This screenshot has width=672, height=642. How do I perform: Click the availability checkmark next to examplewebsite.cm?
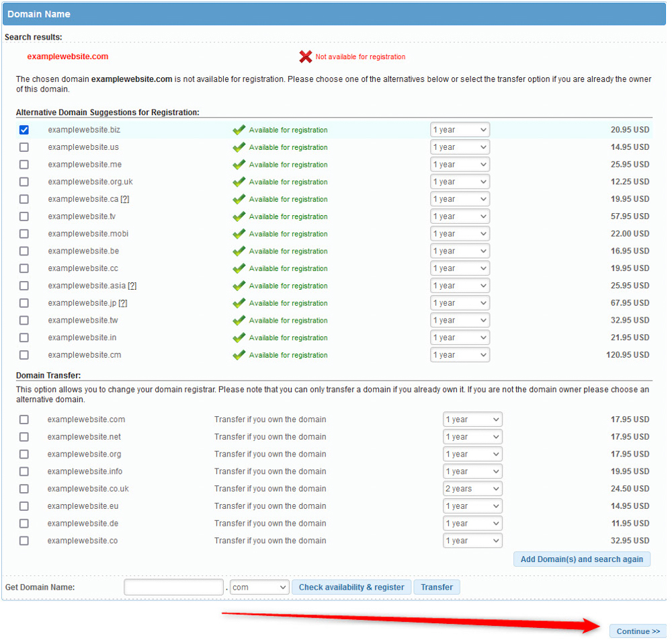coord(239,355)
